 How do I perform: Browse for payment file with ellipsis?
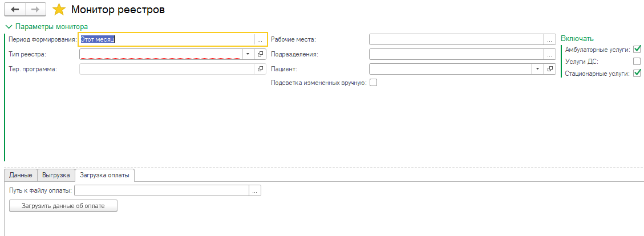(255, 191)
